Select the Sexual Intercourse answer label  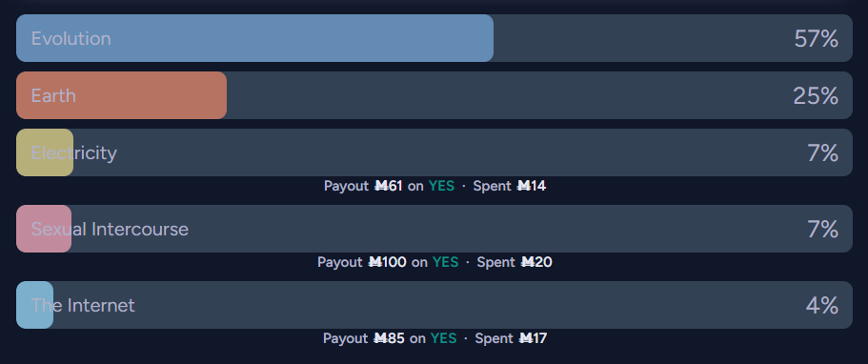pyautogui.click(x=110, y=229)
